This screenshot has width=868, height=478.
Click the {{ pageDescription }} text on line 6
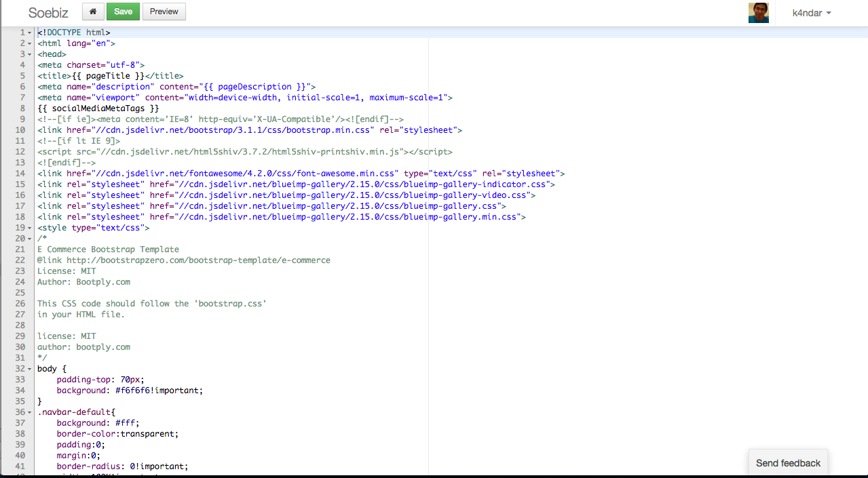pyautogui.click(x=254, y=87)
